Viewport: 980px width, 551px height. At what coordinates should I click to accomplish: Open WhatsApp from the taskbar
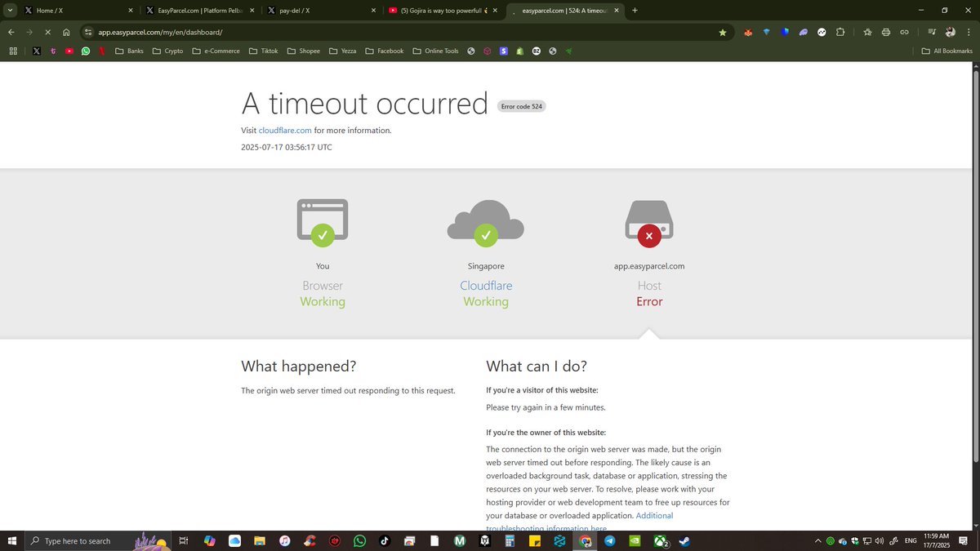coord(359,540)
